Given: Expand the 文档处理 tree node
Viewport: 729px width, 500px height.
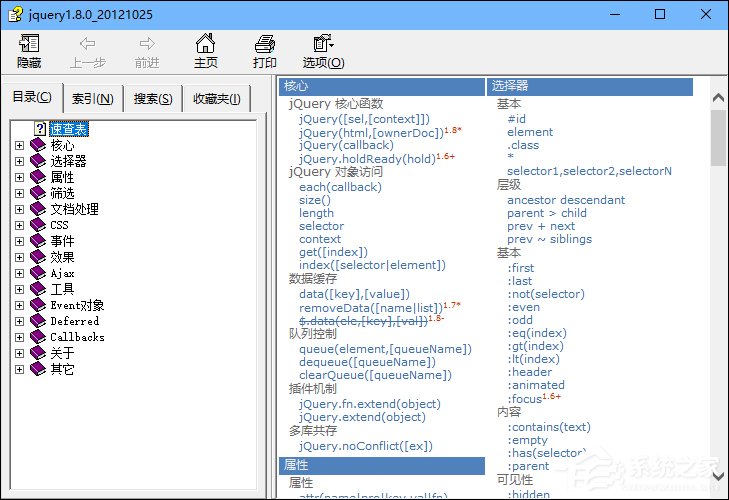Looking at the screenshot, I should (x=19, y=209).
